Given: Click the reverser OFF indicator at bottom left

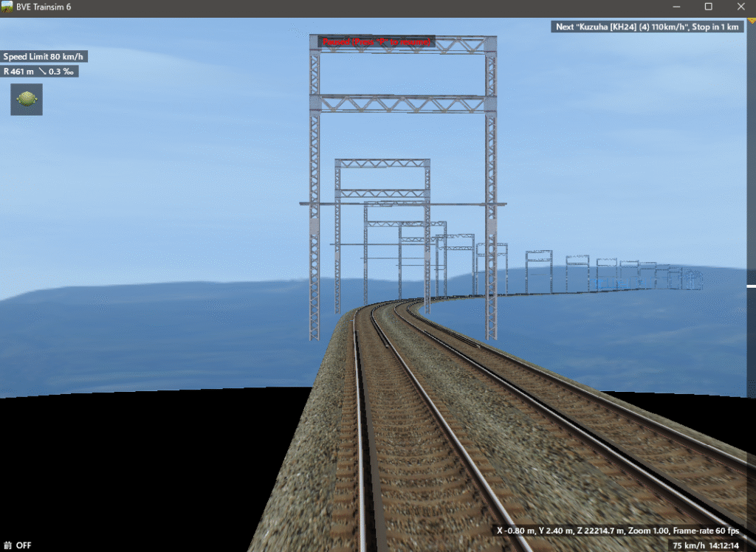Looking at the screenshot, I should tap(18, 545).
